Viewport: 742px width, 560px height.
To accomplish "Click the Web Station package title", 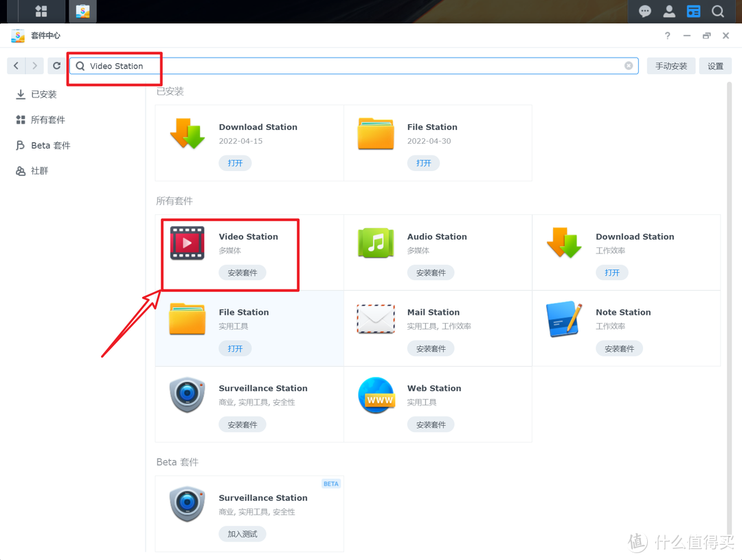I will point(434,388).
